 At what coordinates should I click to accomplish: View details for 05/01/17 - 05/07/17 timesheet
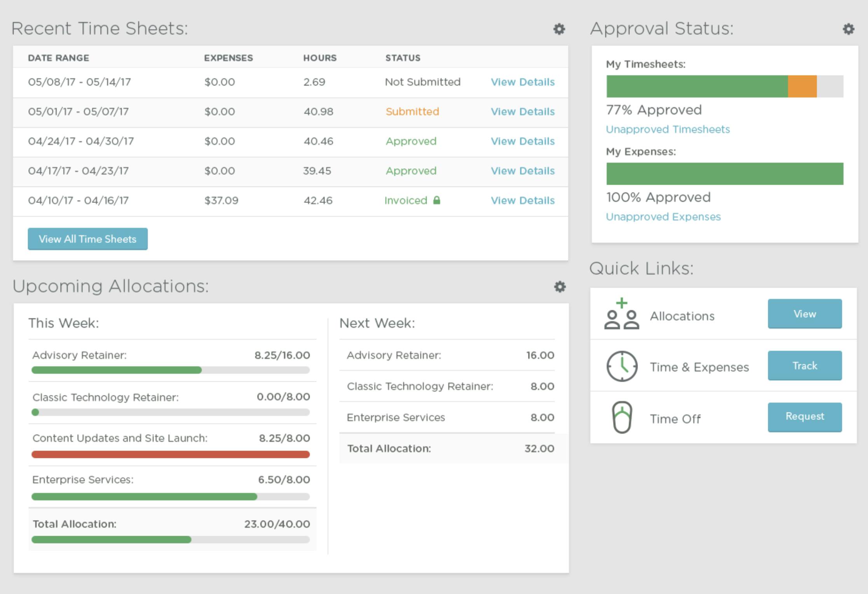(x=523, y=112)
